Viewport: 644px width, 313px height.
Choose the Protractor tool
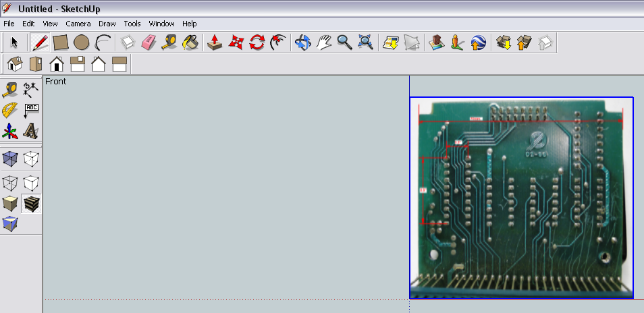tap(10, 111)
